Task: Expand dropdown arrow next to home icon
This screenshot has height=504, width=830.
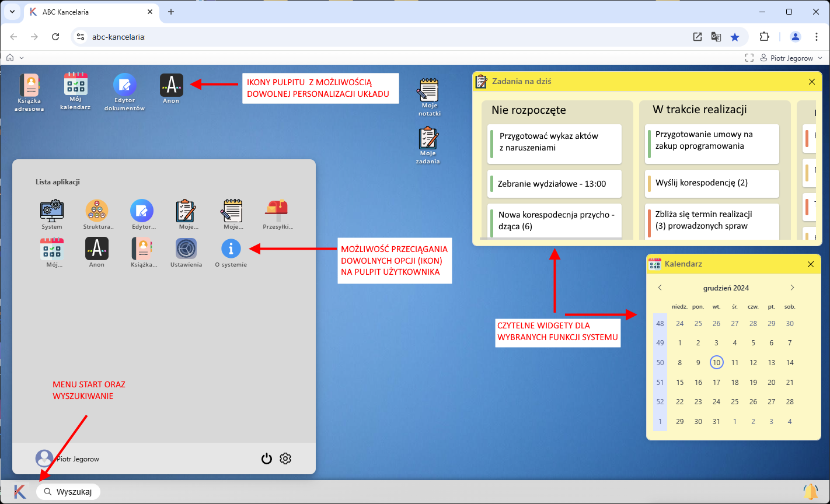Action: pos(22,58)
